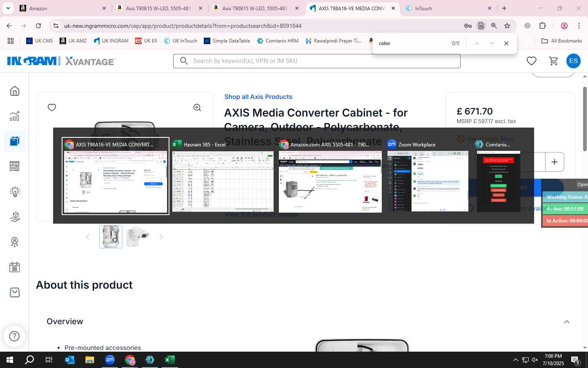Viewport: 588px width, 368px height.
Task: Switch to Zoom Workplace window preview
Action: tap(428, 176)
